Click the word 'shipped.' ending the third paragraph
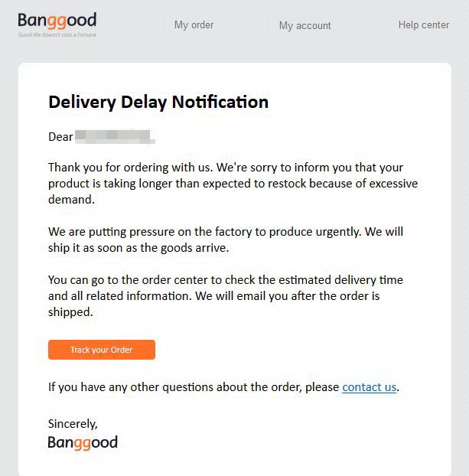The width and height of the screenshot is (469, 476). coord(70,311)
